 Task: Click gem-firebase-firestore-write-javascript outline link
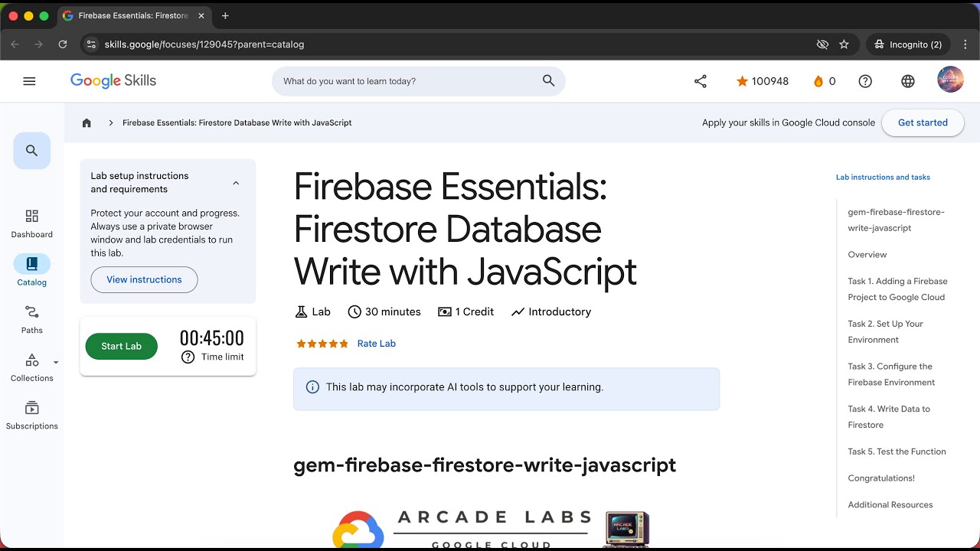(896, 220)
